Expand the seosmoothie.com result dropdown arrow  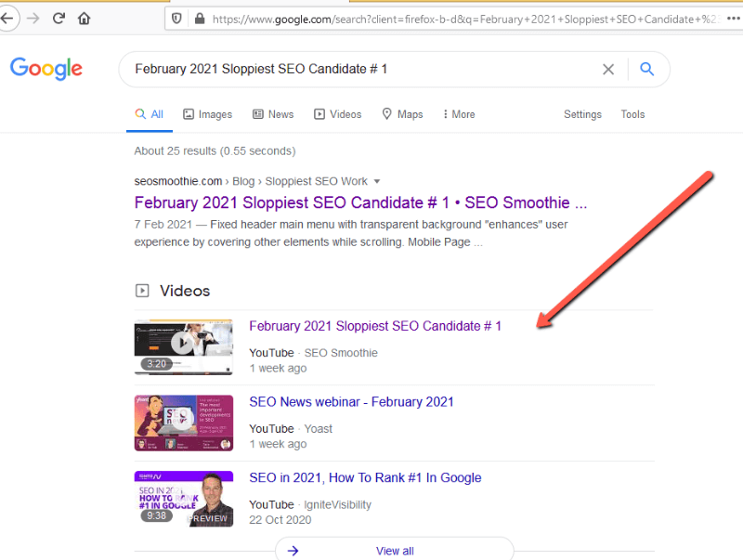coord(376,181)
